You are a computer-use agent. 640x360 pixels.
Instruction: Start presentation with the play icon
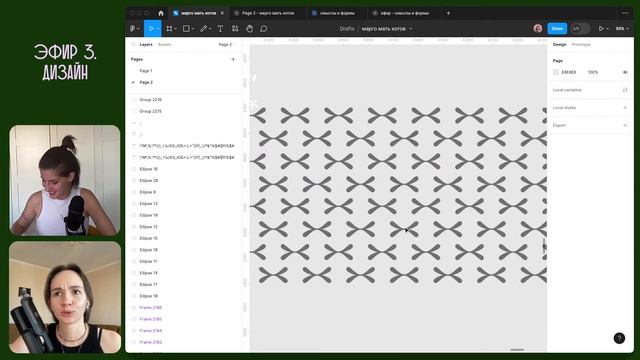(x=601, y=29)
